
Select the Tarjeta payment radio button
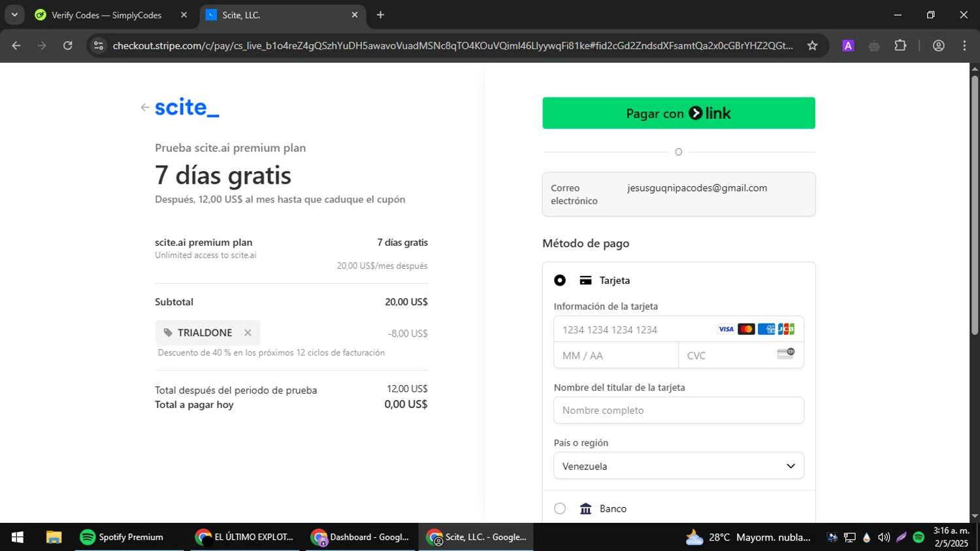560,280
